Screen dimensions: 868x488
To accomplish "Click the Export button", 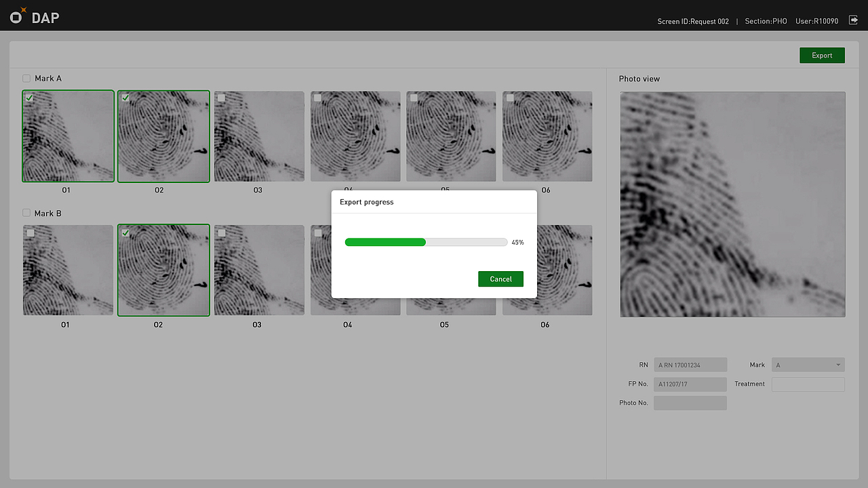I will (822, 55).
